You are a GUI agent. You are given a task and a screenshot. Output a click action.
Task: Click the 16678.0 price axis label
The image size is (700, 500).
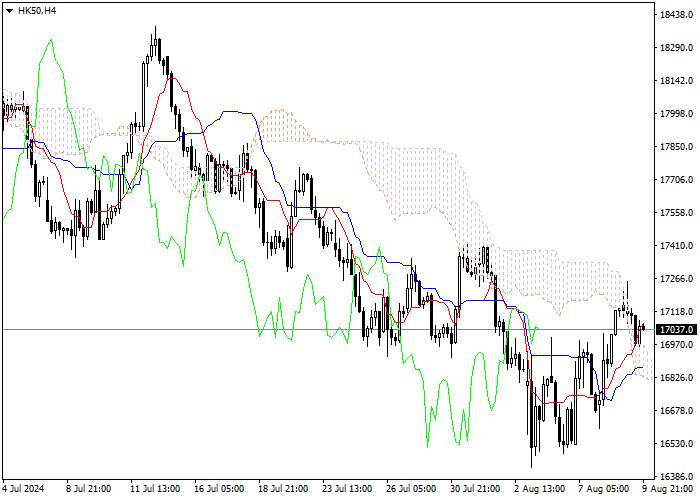(x=676, y=411)
